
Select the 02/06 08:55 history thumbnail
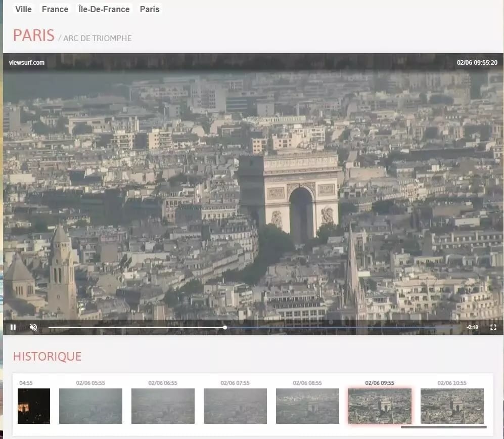(x=308, y=406)
